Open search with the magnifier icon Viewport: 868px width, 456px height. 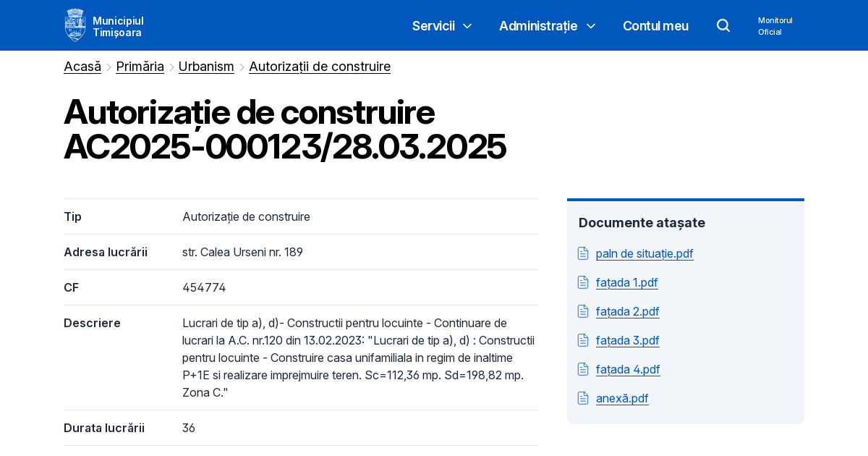point(723,25)
